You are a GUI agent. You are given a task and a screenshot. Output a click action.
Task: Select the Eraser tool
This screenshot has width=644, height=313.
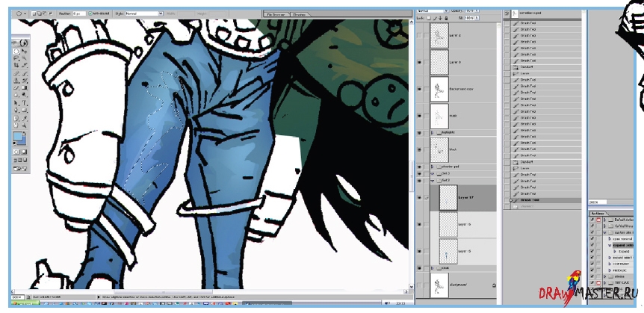[16, 87]
